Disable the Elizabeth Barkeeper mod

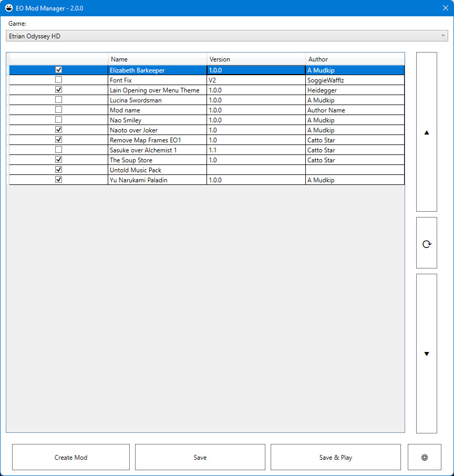coord(58,69)
